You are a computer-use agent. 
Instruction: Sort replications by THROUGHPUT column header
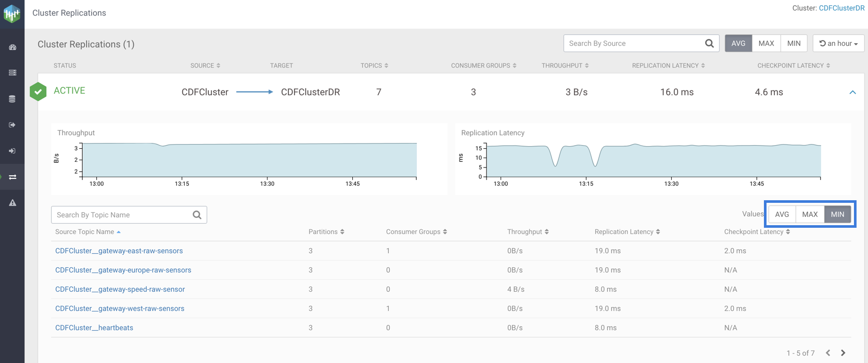tap(565, 66)
